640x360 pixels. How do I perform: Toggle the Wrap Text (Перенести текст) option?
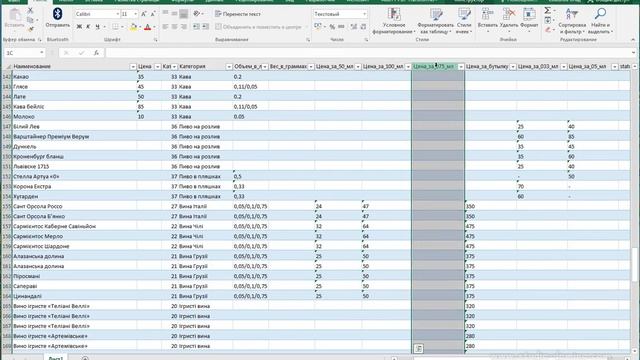238,14
